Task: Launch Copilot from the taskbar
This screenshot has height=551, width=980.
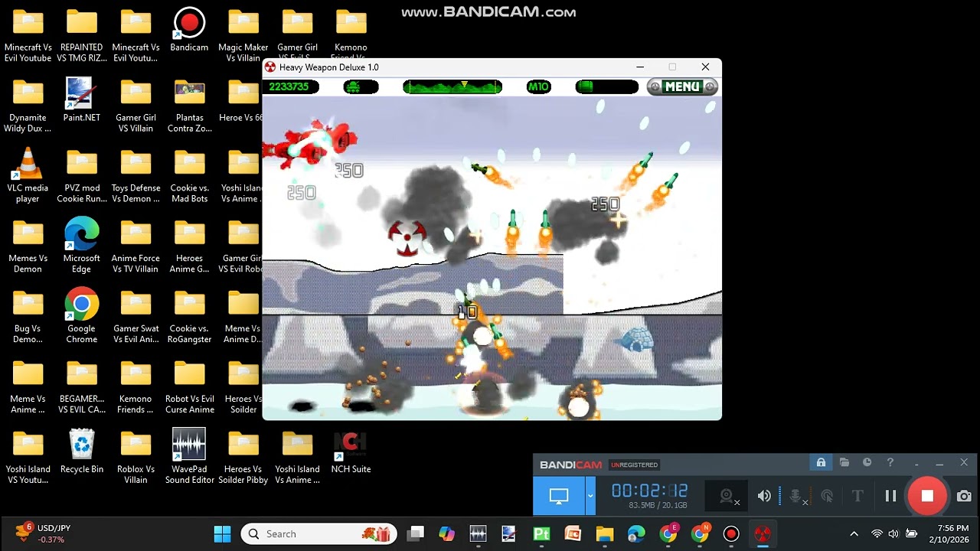Action: click(x=447, y=534)
